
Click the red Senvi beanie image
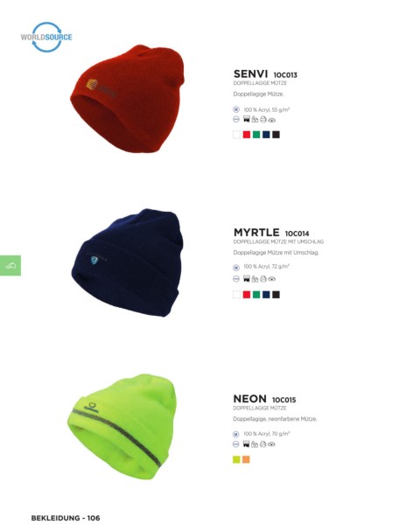click(128, 99)
